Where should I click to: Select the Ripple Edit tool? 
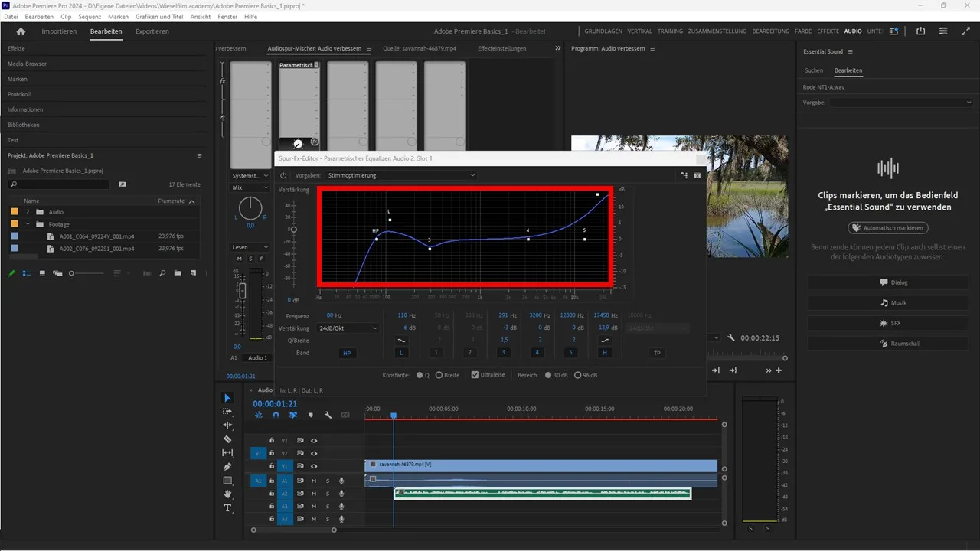[227, 425]
